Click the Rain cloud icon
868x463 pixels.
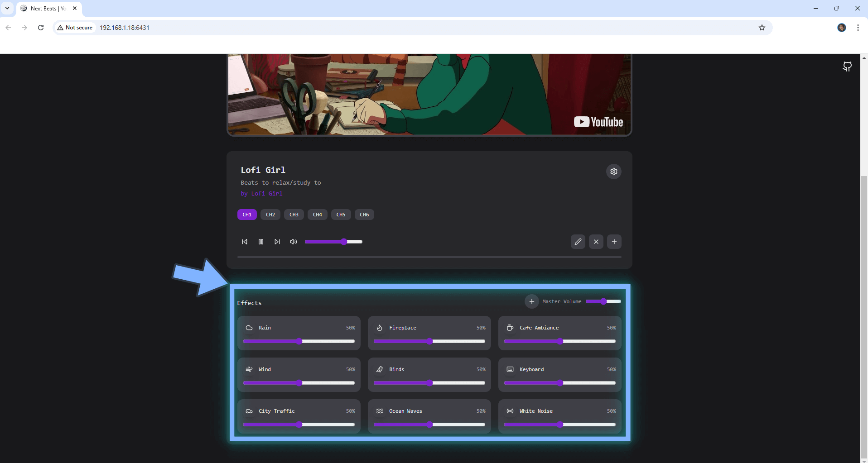249,328
